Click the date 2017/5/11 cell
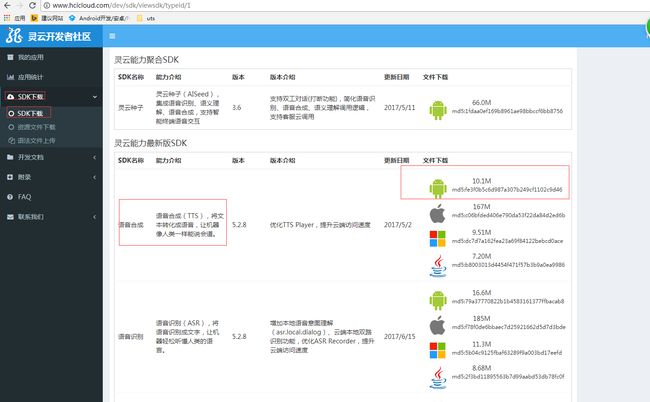 [x=399, y=108]
